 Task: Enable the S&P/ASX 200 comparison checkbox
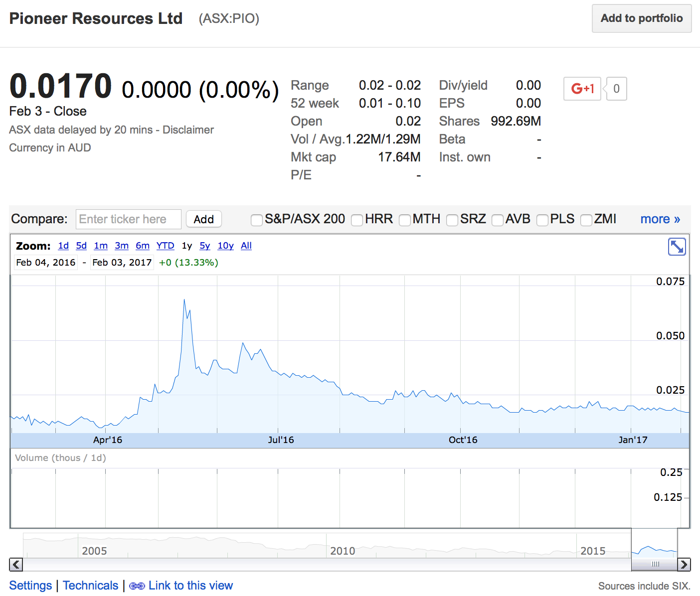click(257, 220)
